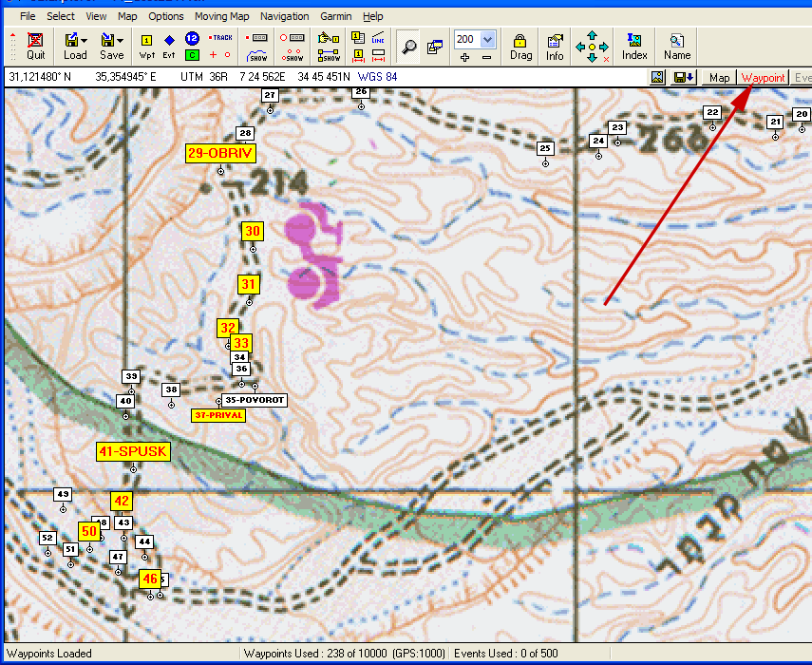The height and width of the screenshot is (665, 812).
Task: Toggle the route SHOW button
Action: click(x=329, y=55)
